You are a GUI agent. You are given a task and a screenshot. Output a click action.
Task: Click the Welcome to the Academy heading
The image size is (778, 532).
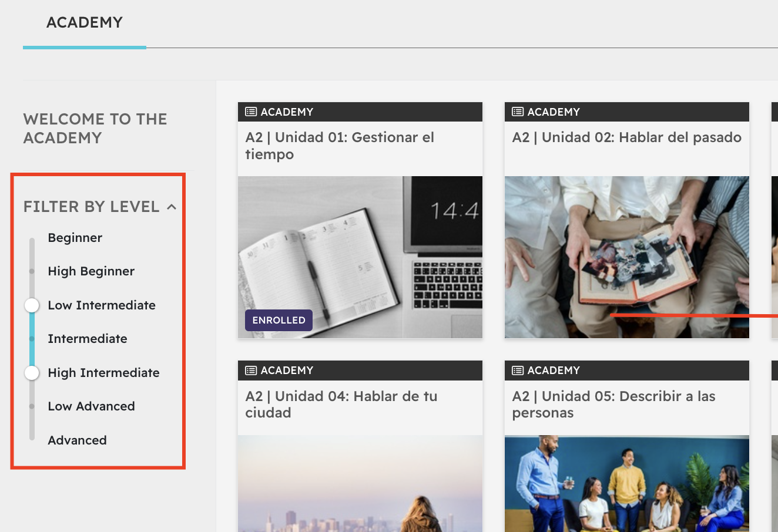[95, 129]
